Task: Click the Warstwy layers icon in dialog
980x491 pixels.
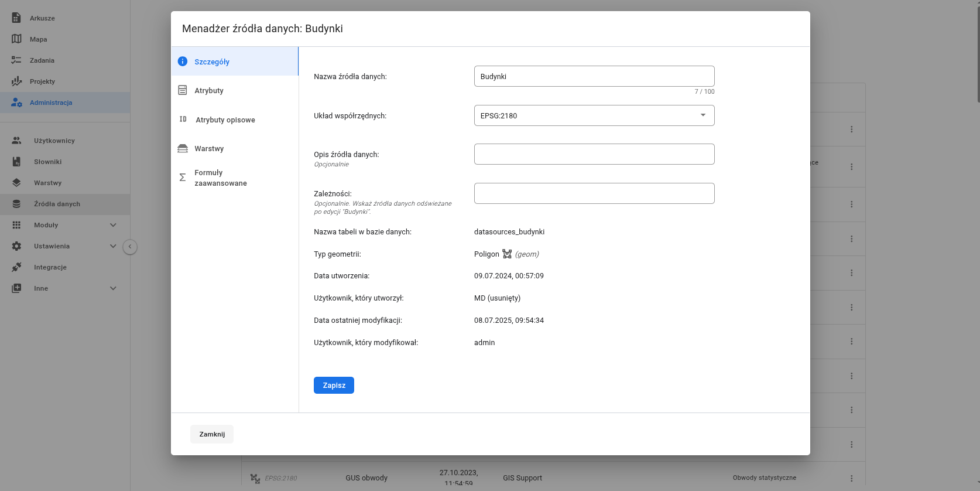Action: (x=183, y=149)
